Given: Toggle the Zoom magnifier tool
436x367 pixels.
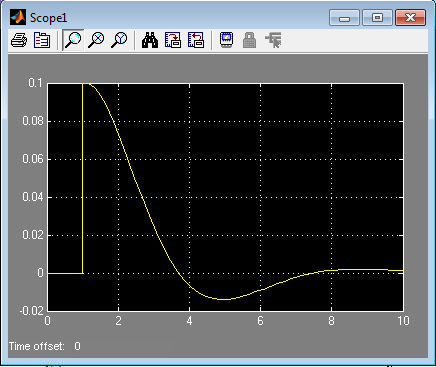Looking at the screenshot, I should [x=73, y=40].
